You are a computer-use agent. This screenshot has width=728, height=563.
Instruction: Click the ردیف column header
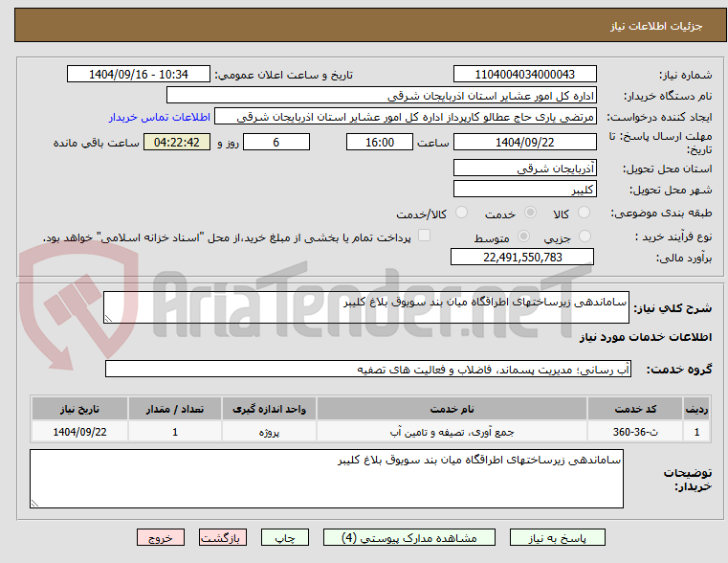click(x=696, y=409)
